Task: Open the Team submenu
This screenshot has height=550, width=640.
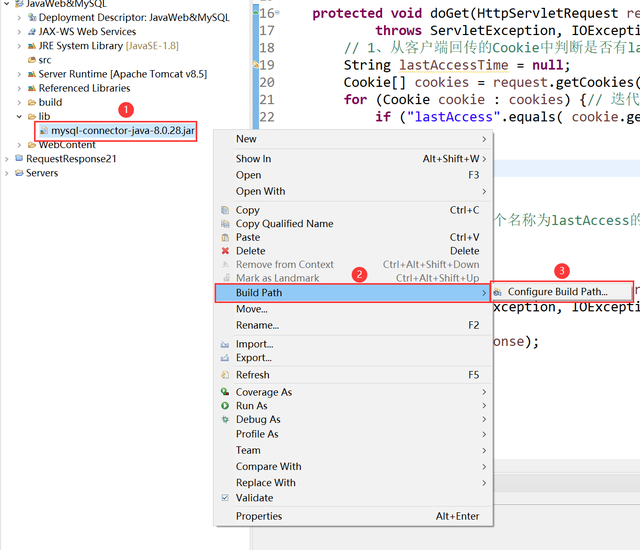Action: coord(353,450)
